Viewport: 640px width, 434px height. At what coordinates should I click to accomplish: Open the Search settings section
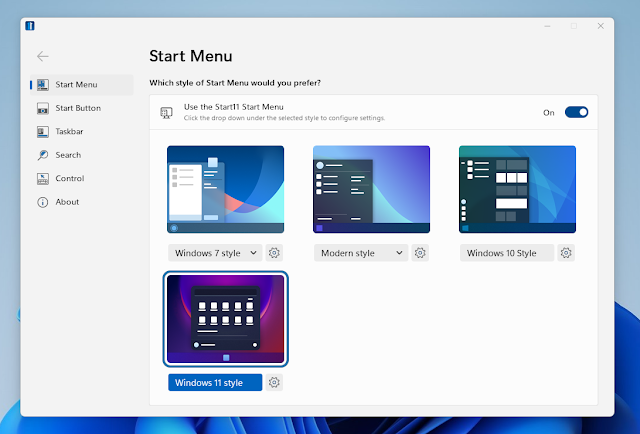[x=82, y=155]
